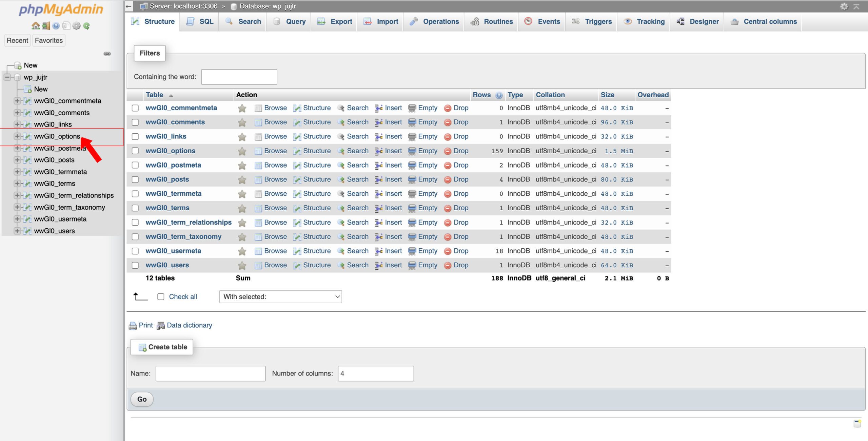Open the With selected dropdown
This screenshot has height=441, width=868.
[x=280, y=297]
